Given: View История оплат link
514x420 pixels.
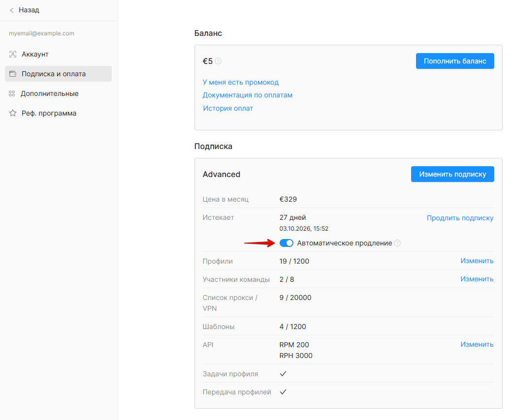Looking at the screenshot, I should pos(228,108).
